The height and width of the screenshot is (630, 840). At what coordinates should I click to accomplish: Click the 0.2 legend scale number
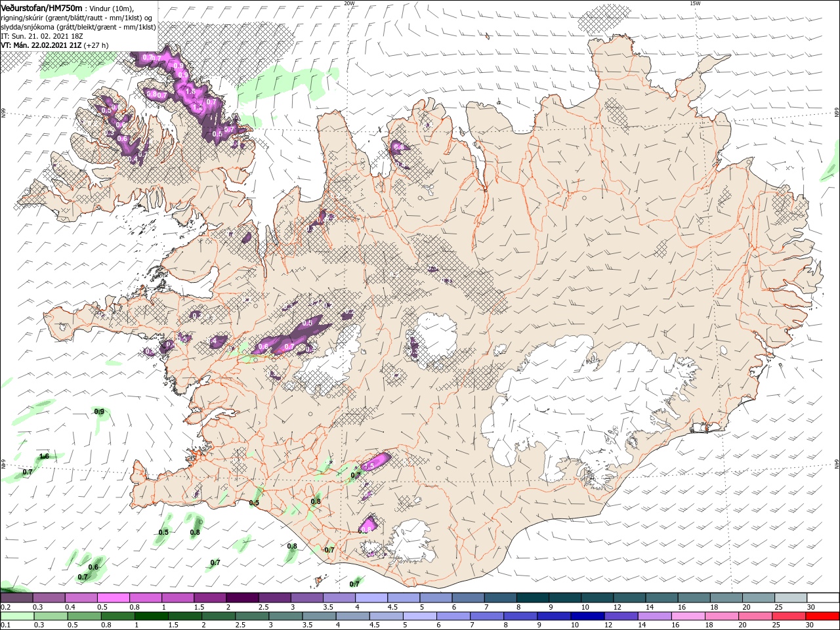click(x=5, y=607)
